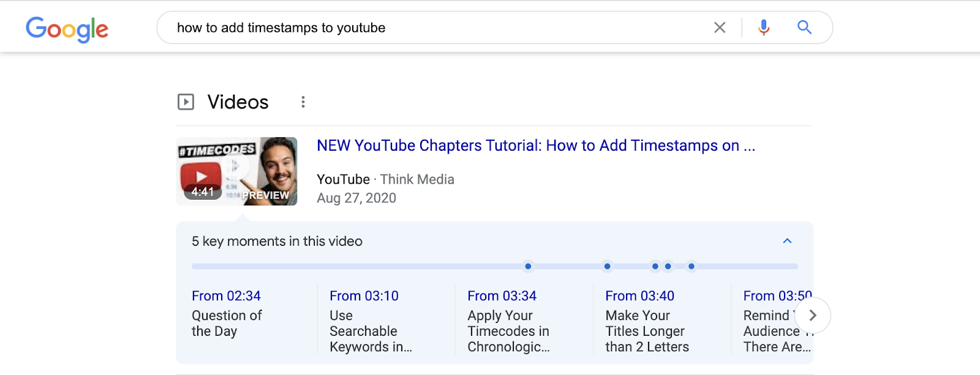Click the search text input field
This screenshot has width=980, height=375.
tap(429, 28)
